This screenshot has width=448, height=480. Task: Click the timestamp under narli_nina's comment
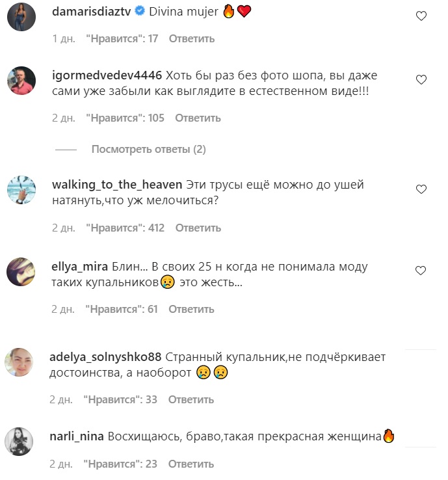click(x=62, y=465)
